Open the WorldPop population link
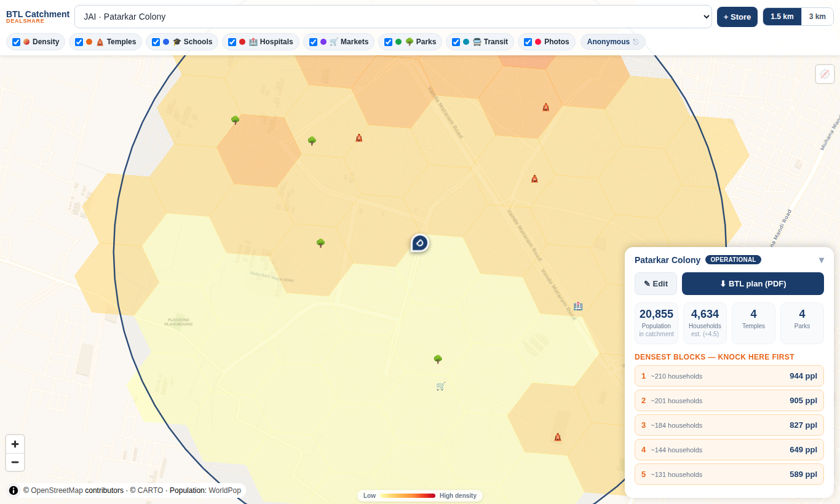Screen dimensions: 840x504 click(224, 490)
